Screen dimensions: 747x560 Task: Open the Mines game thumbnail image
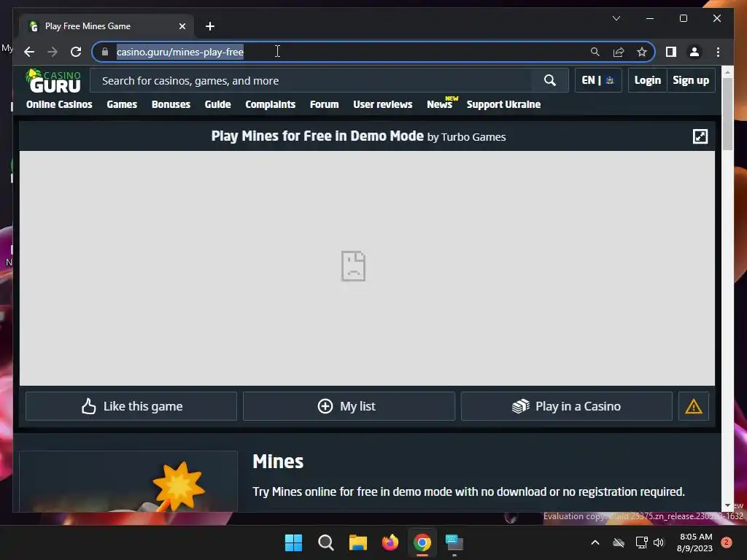(128, 481)
